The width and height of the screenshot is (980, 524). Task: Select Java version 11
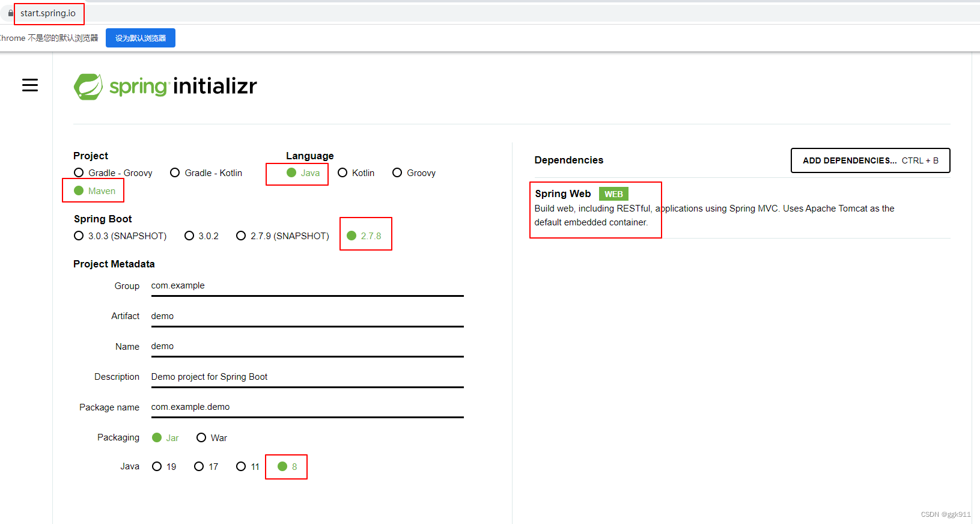pos(248,467)
